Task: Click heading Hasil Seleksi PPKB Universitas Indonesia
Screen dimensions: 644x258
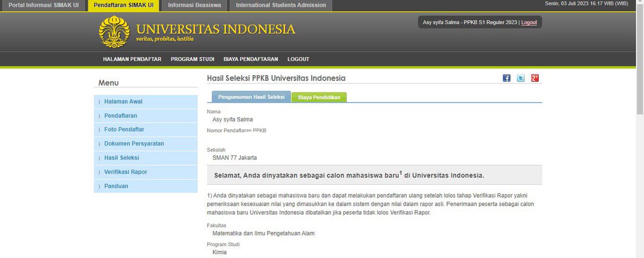Action: click(276, 78)
